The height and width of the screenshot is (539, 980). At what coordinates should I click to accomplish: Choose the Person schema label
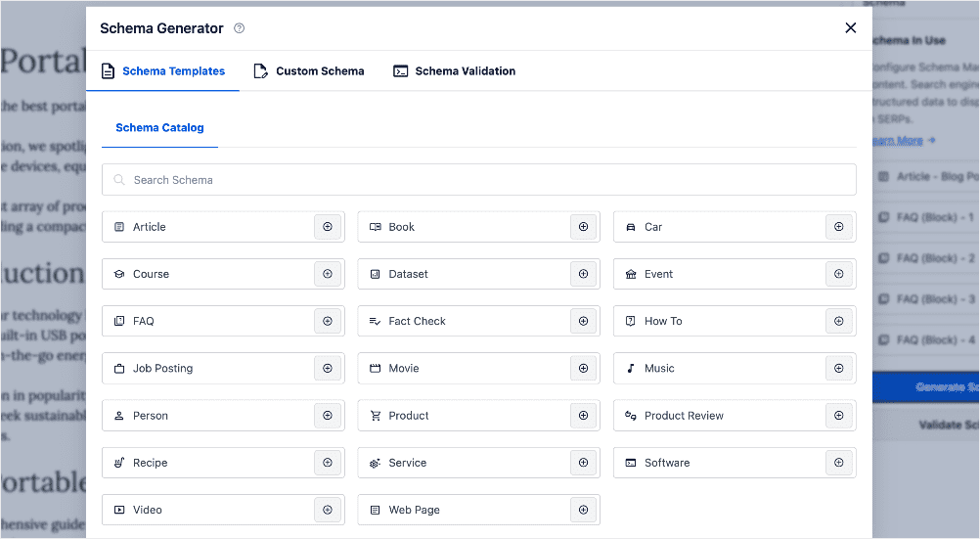pos(150,415)
